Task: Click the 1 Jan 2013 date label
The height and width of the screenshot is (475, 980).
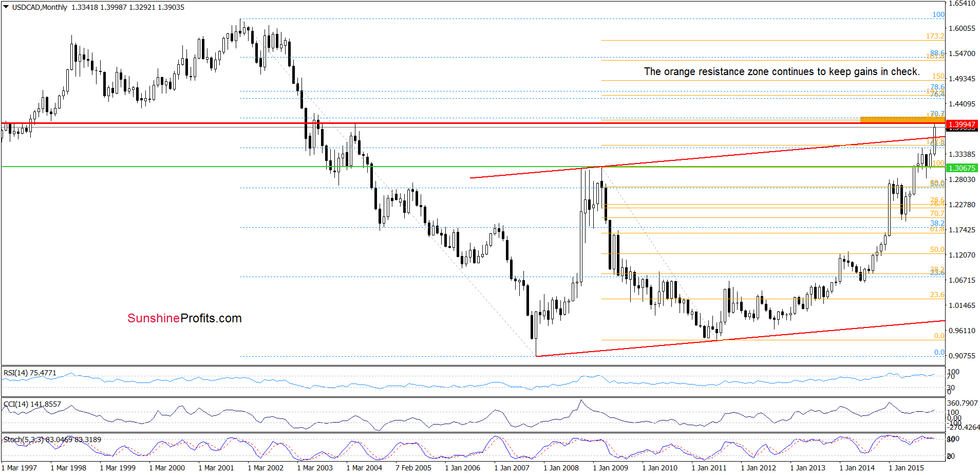Action: click(x=808, y=468)
